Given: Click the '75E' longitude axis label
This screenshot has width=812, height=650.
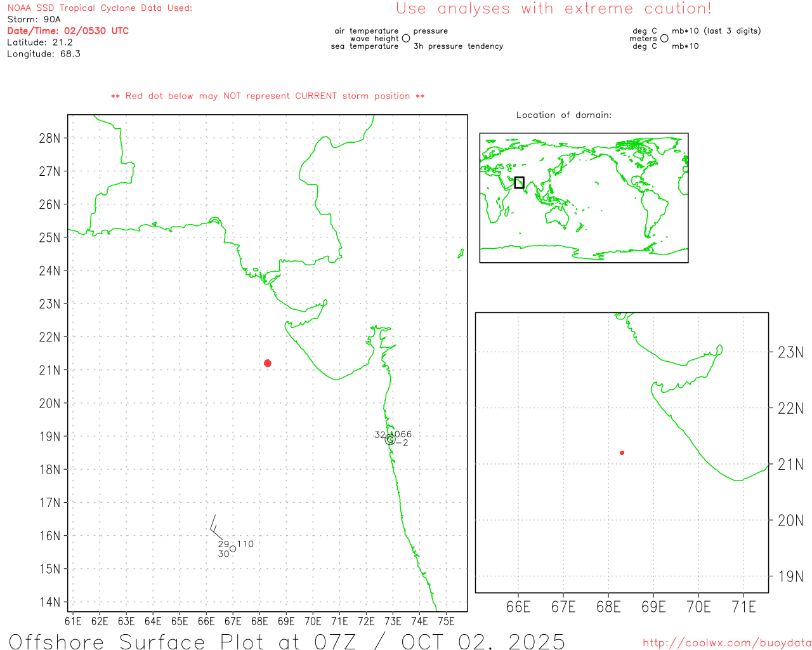Looking at the screenshot, I should click(446, 621).
